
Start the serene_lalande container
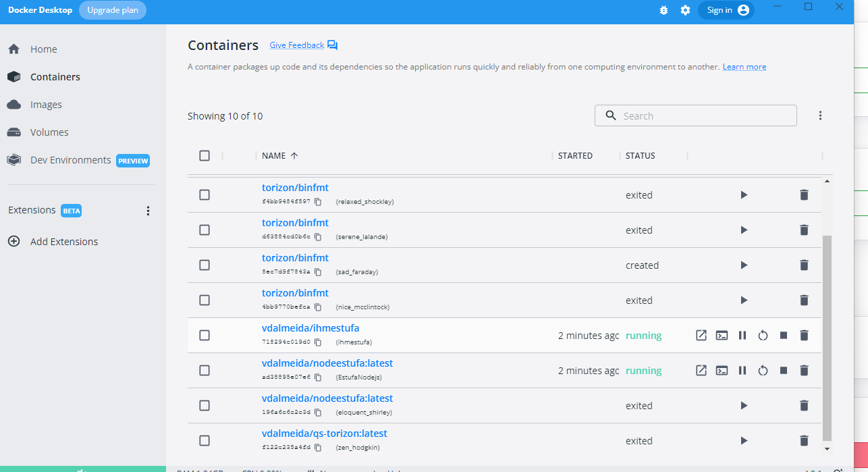pos(744,230)
